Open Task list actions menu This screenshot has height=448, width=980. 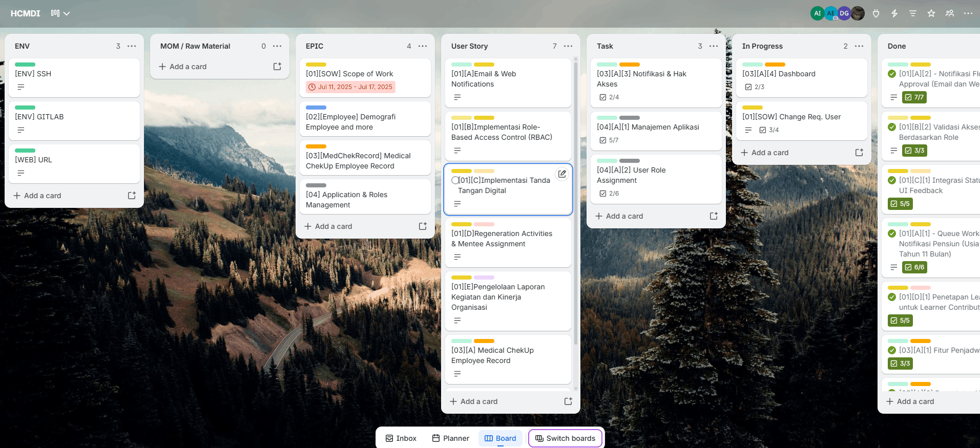[x=714, y=46]
